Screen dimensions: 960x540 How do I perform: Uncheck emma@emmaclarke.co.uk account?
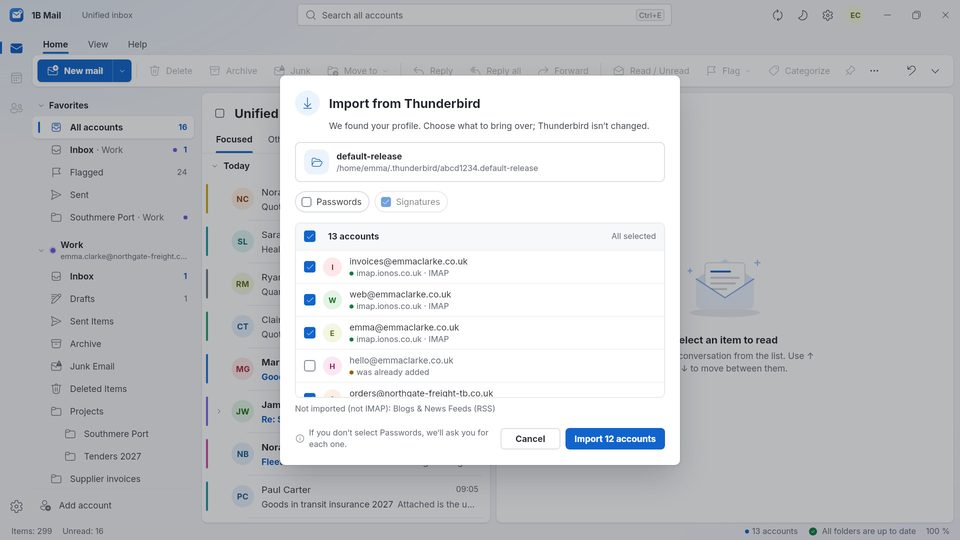tap(310, 333)
